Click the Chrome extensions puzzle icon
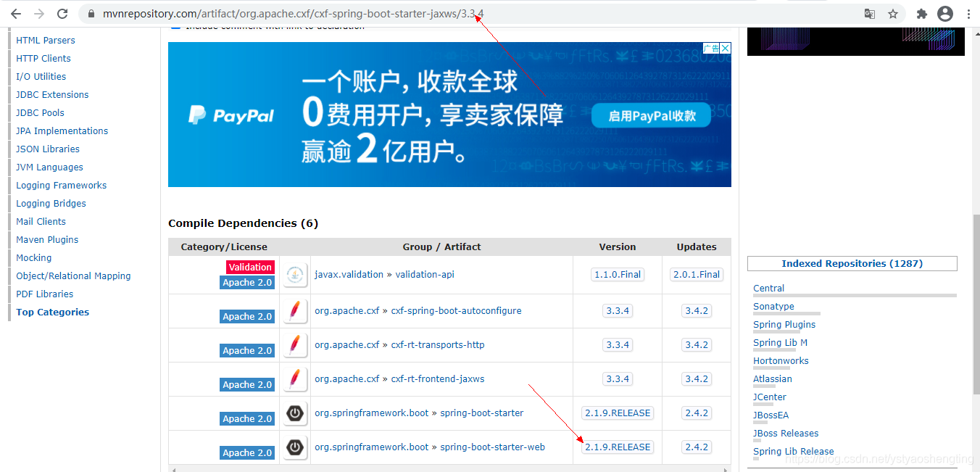980x472 pixels. pos(921,13)
